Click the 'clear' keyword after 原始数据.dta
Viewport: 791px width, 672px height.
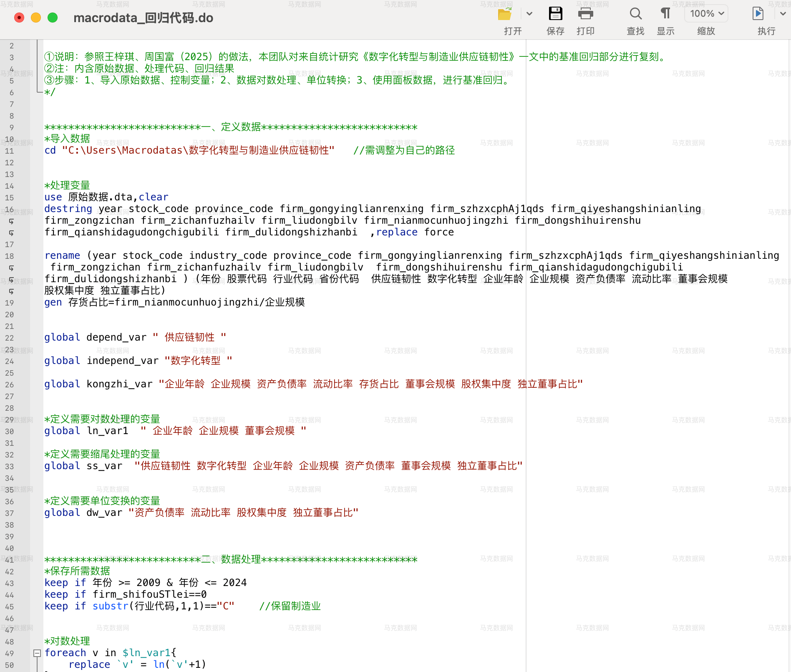153,197
